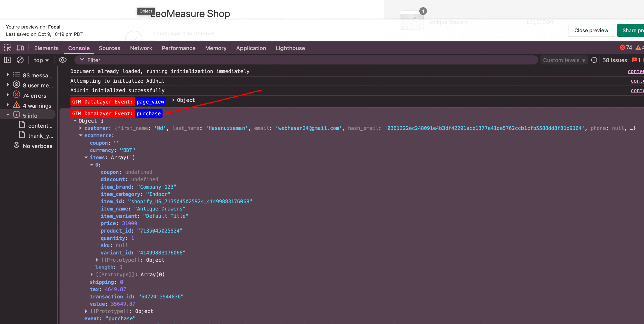Expand the customer object property
The width and height of the screenshot is (644, 324).
tap(80, 128)
